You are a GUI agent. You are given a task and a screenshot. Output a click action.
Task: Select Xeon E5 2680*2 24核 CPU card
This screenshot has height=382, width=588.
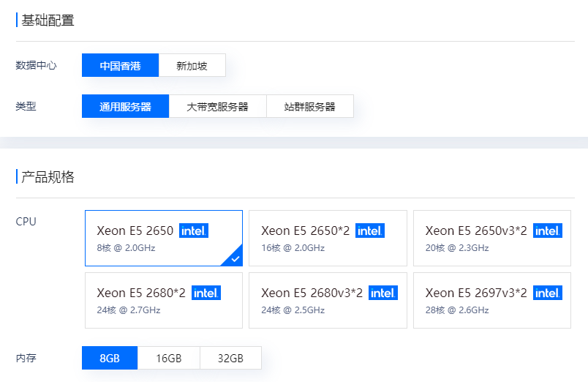coord(164,301)
